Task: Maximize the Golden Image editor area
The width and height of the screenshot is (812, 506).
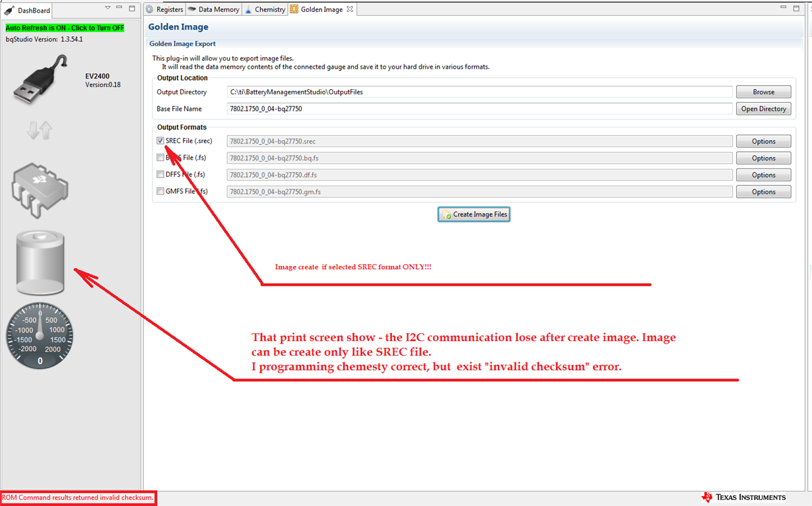Action: (796, 8)
